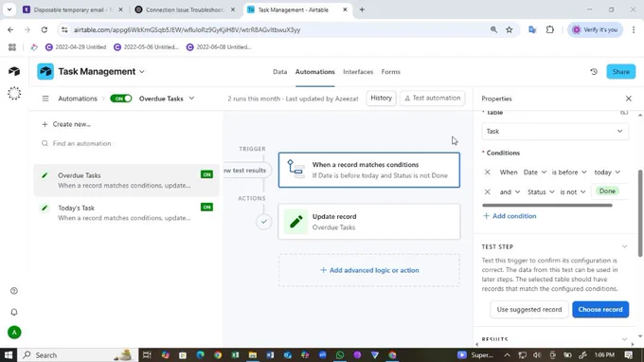The image size is (644, 362).
Task: Click Add advanced logic or action
Action: [369, 270]
